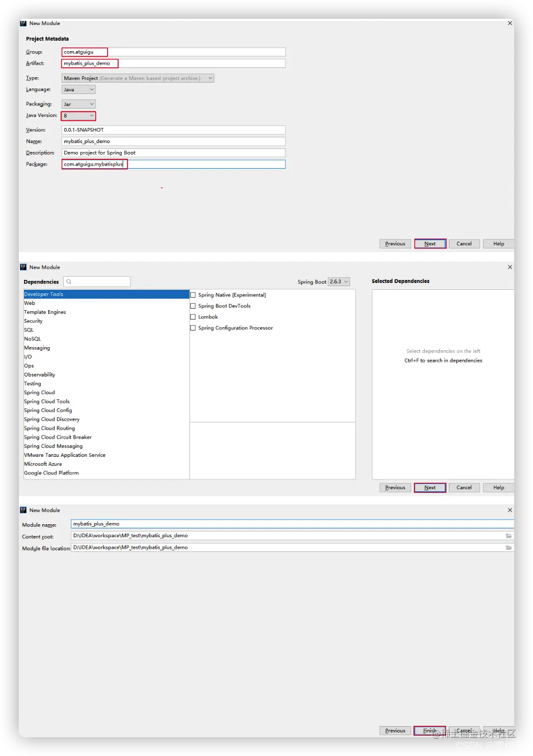
Task: Close the Project Metadata New Module dialog
Action: [x=510, y=23]
